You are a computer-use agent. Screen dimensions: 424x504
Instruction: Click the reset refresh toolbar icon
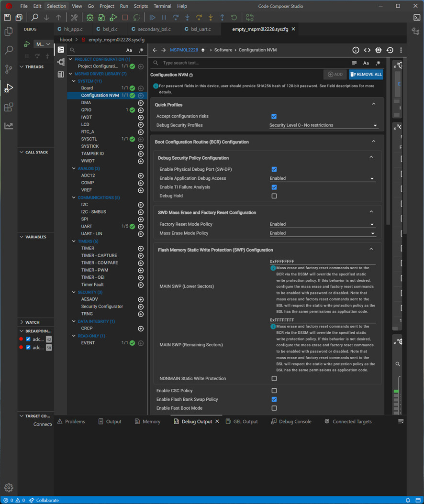pyautogui.click(x=234, y=17)
